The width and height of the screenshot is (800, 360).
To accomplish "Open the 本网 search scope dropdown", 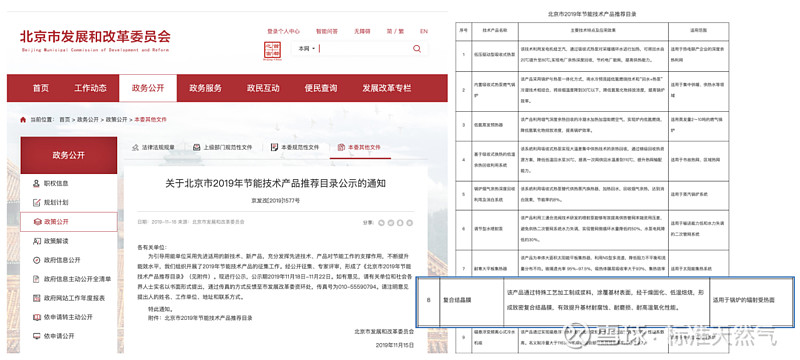I will tap(306, 48).
